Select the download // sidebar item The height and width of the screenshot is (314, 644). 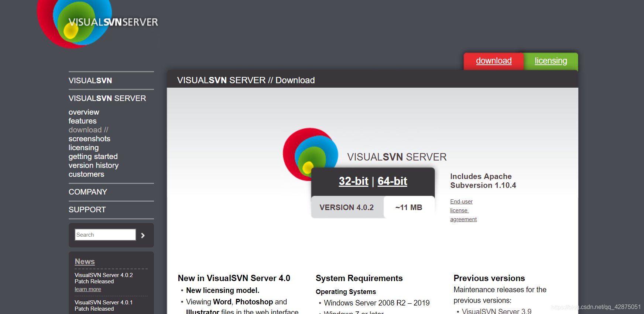tap(88, 130)
